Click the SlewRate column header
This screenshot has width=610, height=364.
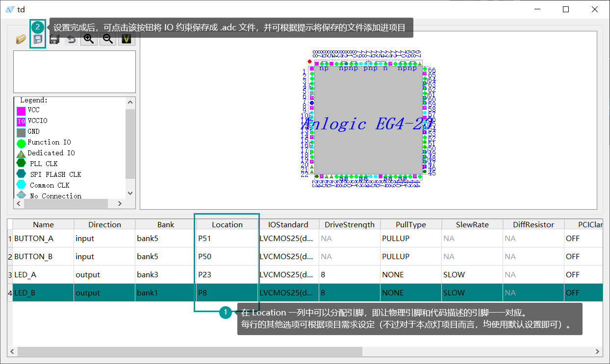click(x=472, y=224)
